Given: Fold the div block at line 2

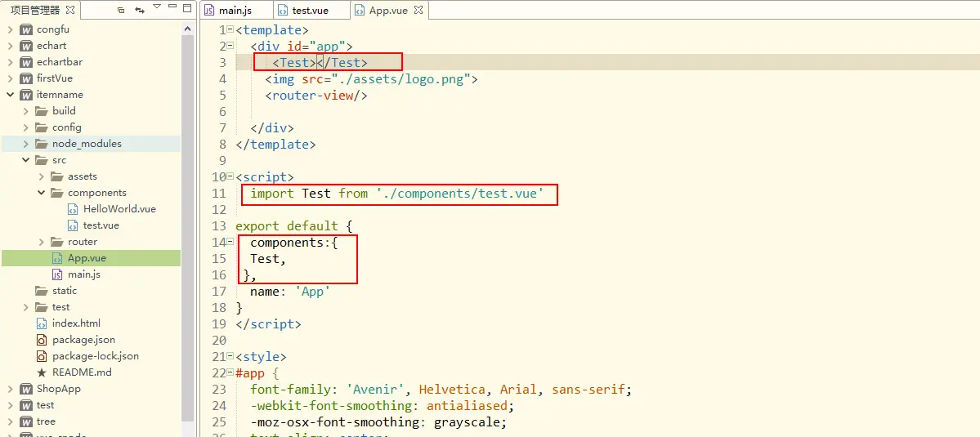Looking at the screenshot, I should click(x=230, y=46).
